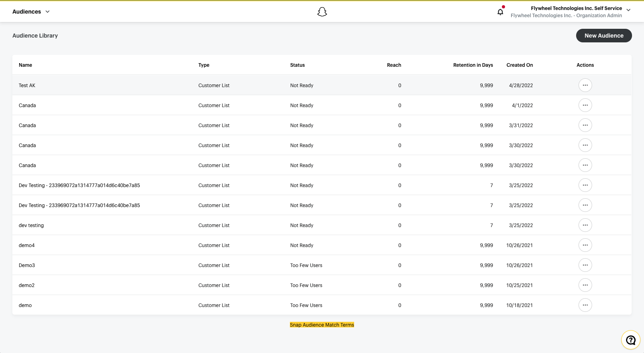The image size is (644, 353).
Task: Click the Too Few Users status for Demo3
Action: pos(306,265)
